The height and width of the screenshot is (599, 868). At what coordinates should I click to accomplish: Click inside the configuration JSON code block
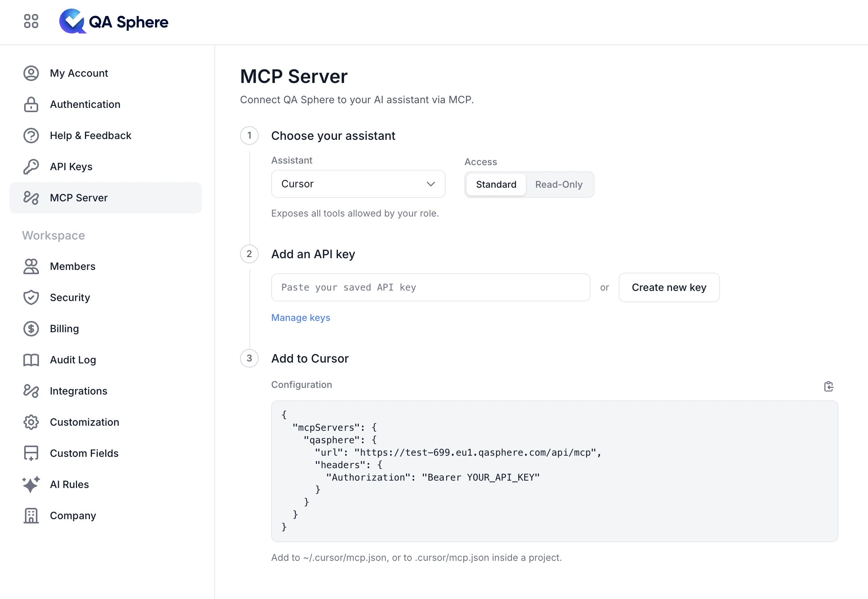click(554, 471)
